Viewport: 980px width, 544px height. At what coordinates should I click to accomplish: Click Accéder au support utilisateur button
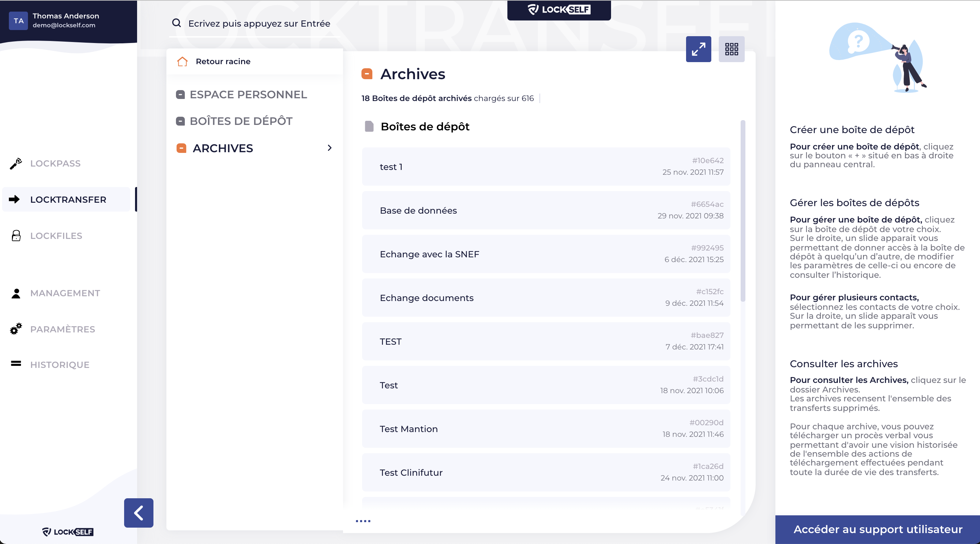pyautogui.click(x=878, y=529)
